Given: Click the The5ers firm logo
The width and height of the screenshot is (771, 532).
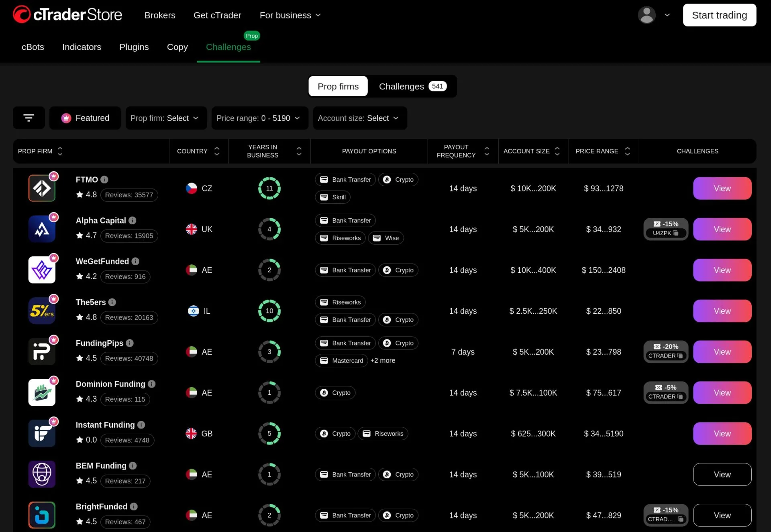Looking at the screenshot, I should 42,311.
